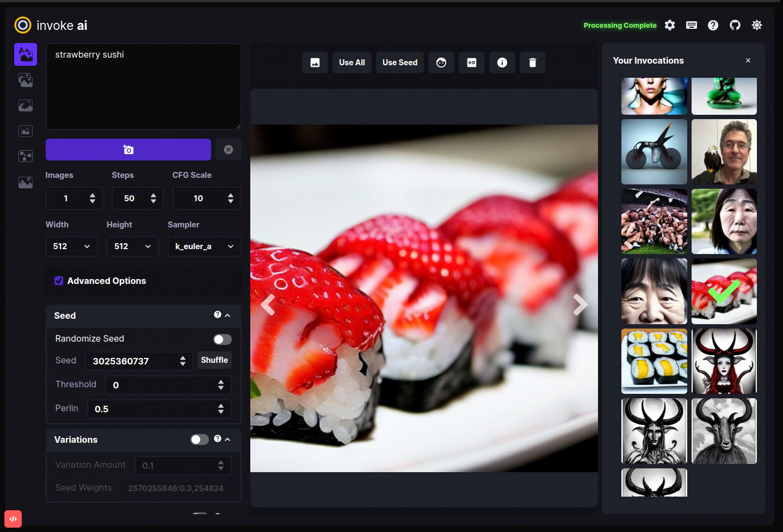Select the green glass figurine thumbnail
Screen dimensions: 783x532
(x=724, y=96)
